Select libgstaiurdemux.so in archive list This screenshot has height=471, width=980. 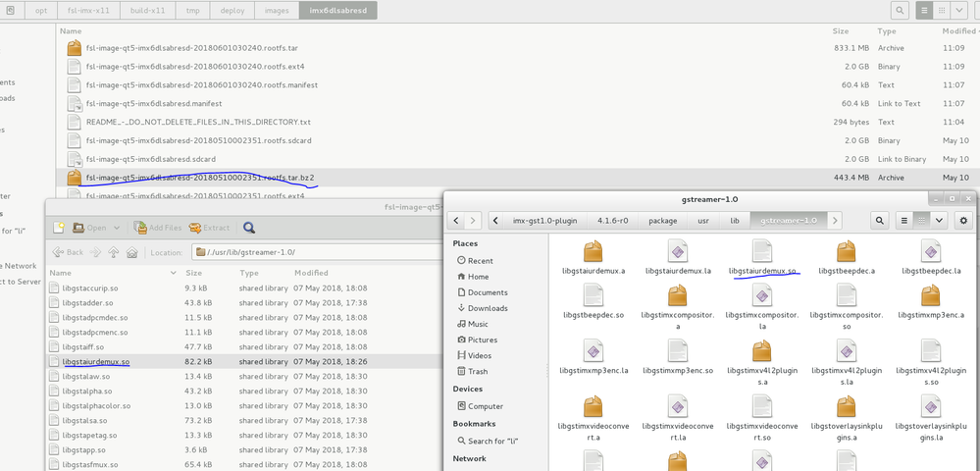pyautogui.click(x=95, y=361)
